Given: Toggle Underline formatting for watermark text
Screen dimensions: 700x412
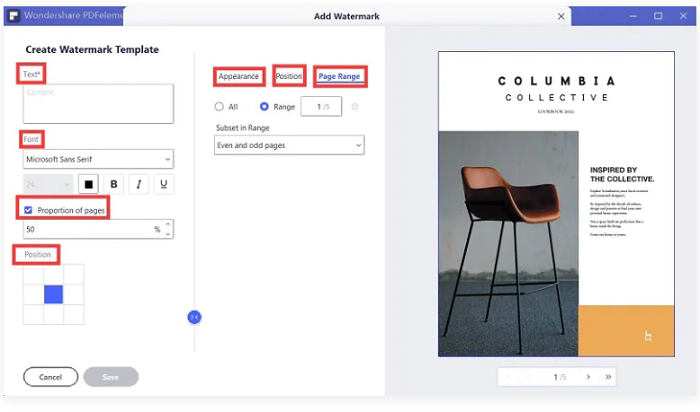Looking at the screenshot, I should (164, 184).
